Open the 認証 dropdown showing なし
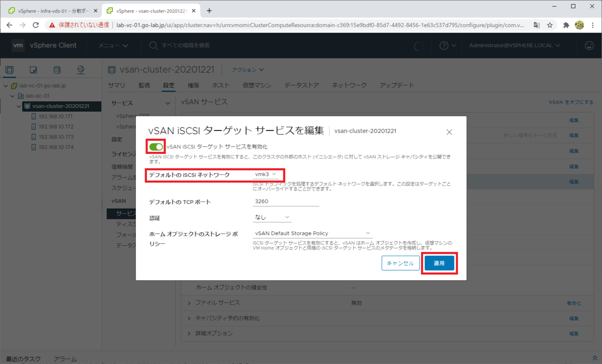 [272, 217]
